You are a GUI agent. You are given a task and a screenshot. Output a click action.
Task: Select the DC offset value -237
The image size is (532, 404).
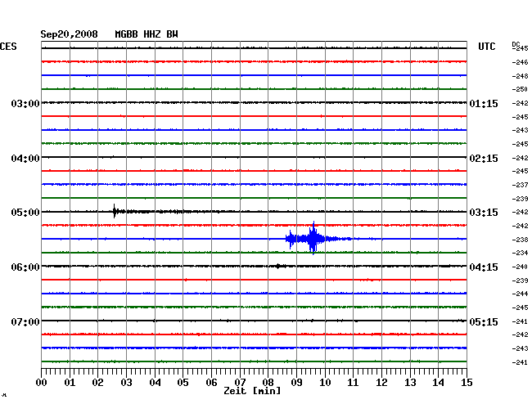pos(520,185)
